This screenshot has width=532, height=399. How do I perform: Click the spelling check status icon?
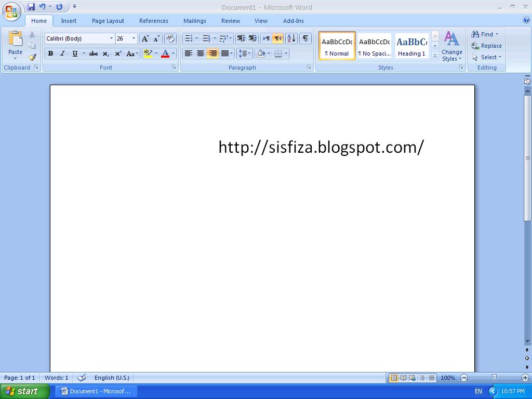82,378
